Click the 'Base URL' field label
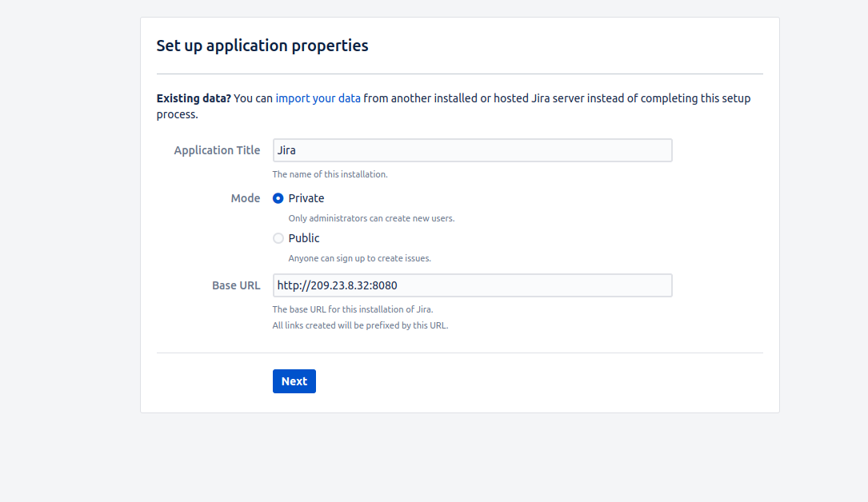868x502 pixels. tap(236, 285)
